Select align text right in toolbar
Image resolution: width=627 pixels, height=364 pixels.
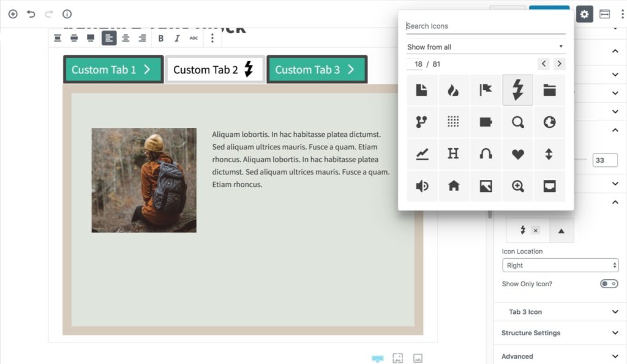click(x=142, y=38)
